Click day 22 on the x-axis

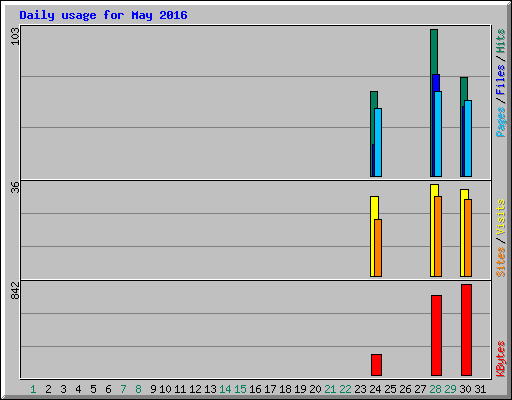[345, 389]
